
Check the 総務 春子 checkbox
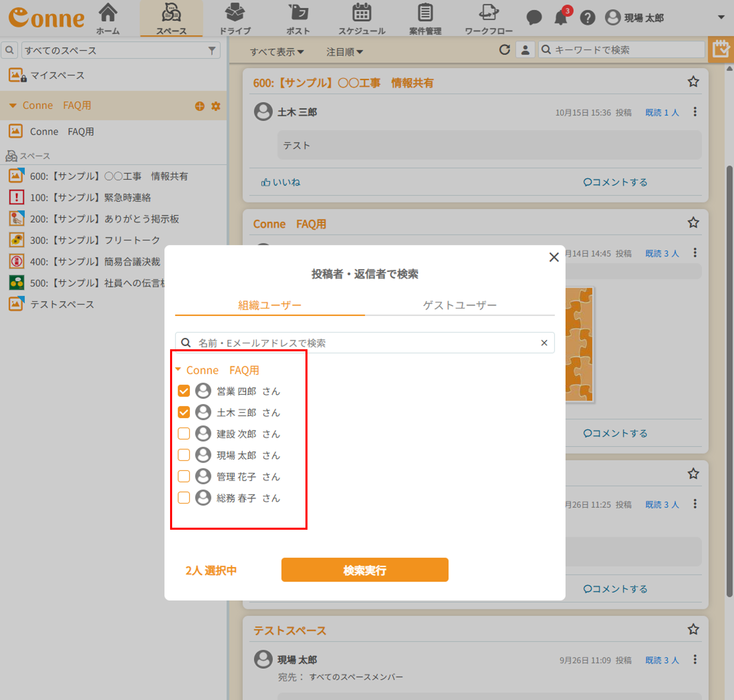[184, 497]
